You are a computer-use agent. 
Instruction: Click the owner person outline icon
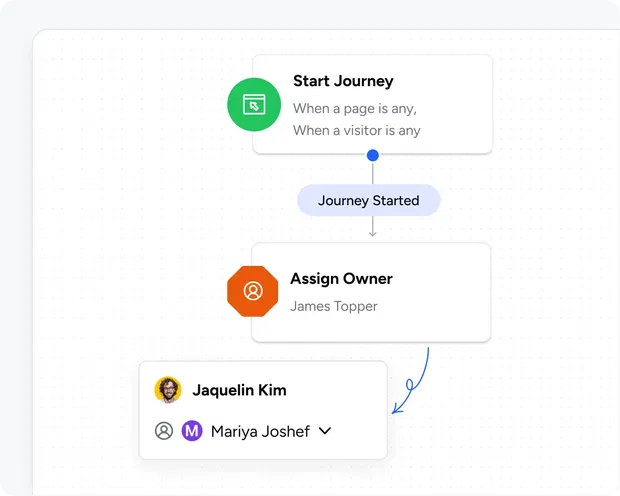tap(164, 431)
